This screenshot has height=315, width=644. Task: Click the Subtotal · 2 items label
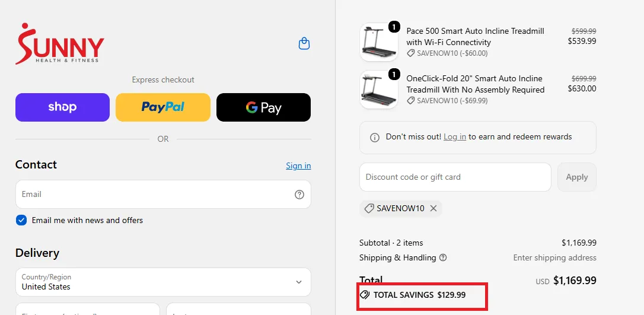pyautogui.click(x=391, y=243)
